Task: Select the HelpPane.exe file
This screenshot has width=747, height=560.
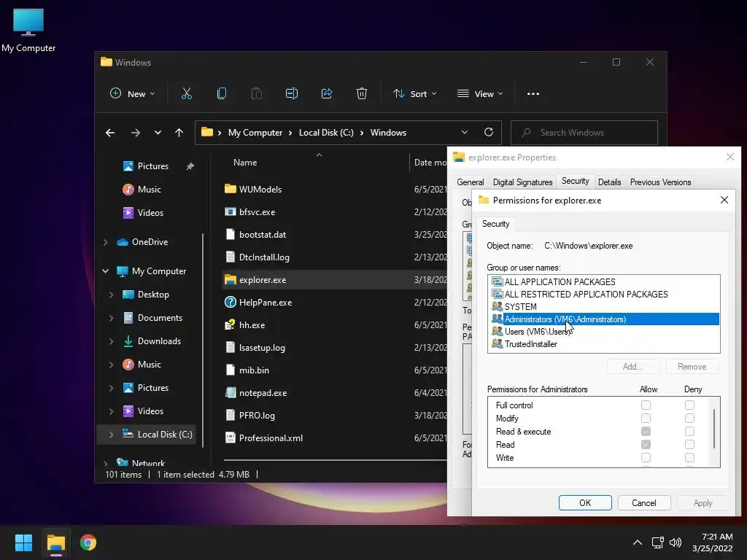Action: click(266, 303)
